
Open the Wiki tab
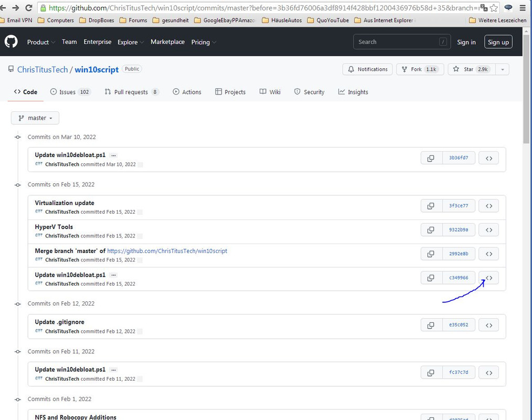270,92
